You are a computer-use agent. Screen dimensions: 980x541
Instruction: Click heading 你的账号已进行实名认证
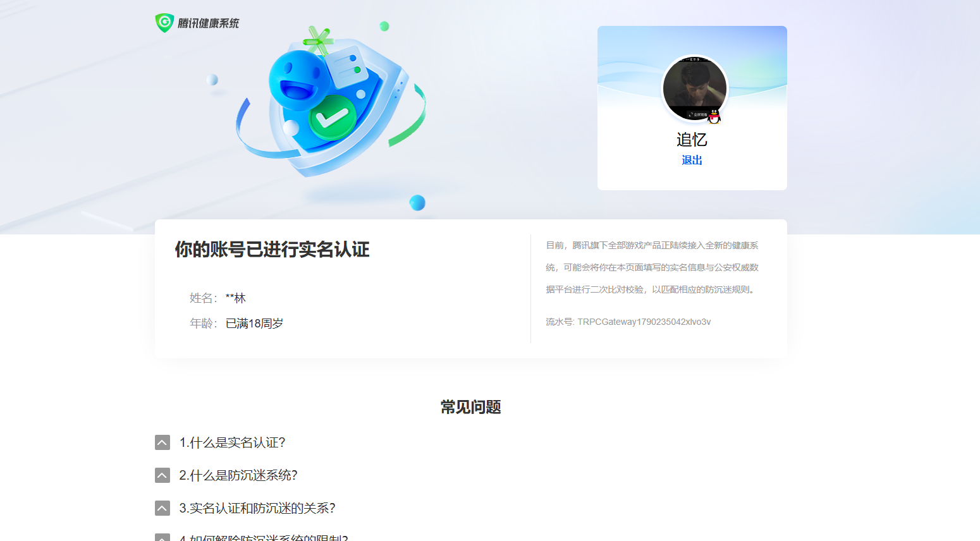pos(272,250)
